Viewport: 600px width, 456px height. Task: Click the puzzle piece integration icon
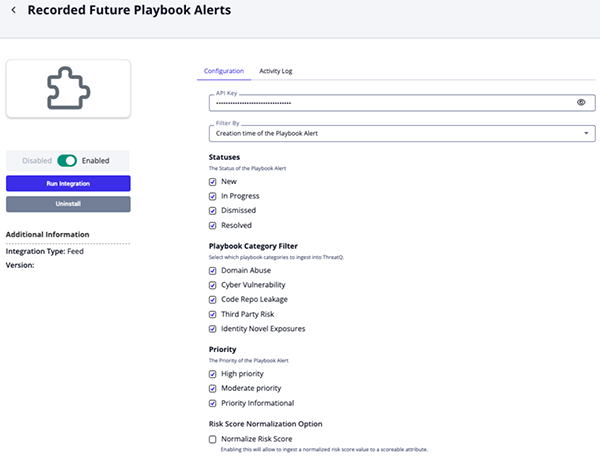click(x=68, y=88)
